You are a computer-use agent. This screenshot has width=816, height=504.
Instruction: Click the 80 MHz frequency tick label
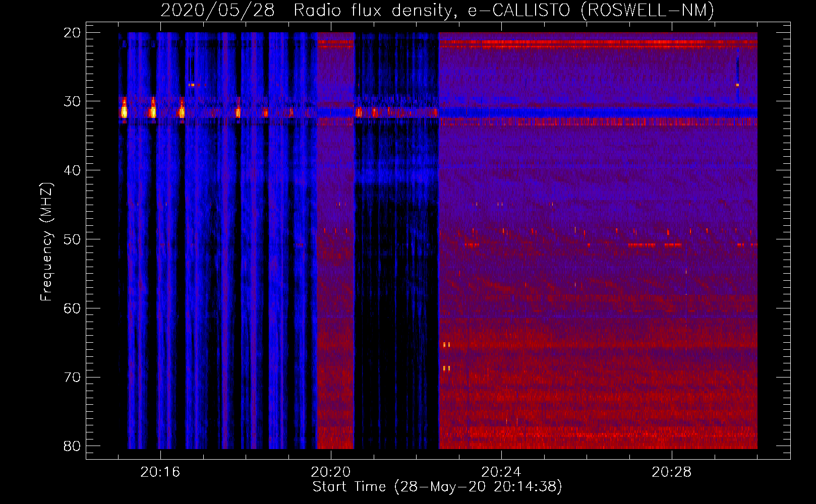[x=72, y=446]
